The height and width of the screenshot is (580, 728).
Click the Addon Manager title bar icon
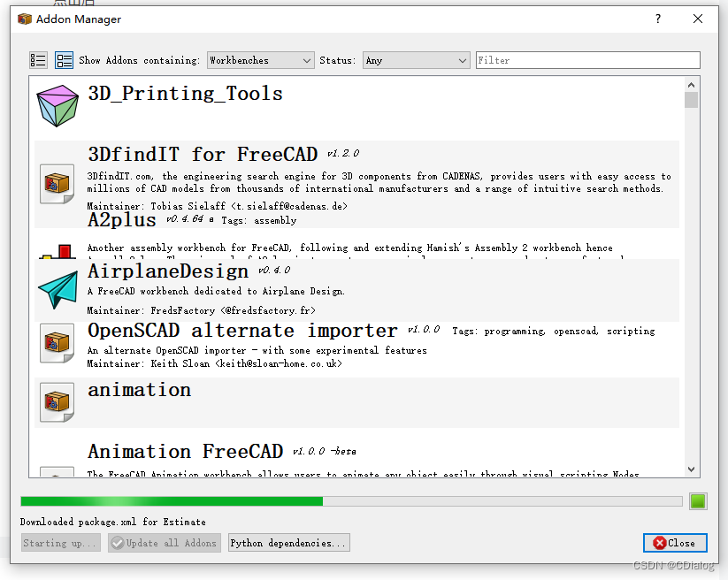[25, 19]
